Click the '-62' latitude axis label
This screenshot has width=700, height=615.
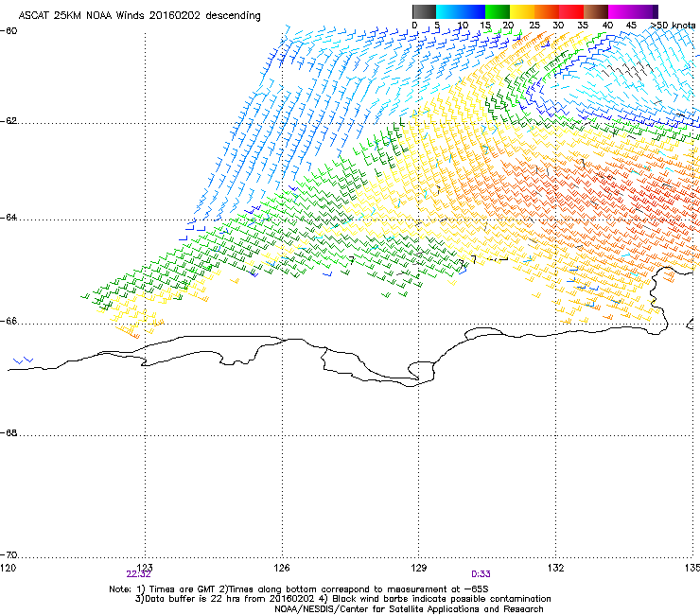pyautogui.click(x=9, y=121)
